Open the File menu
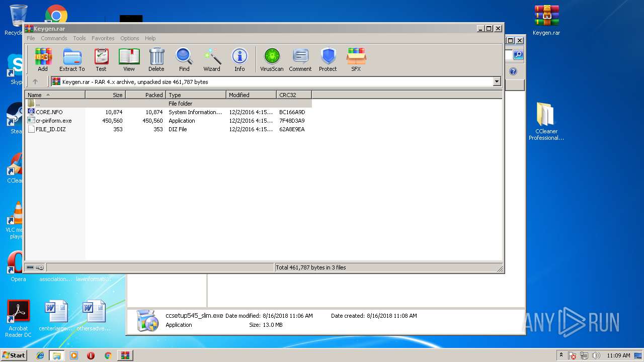The image size is (644, 362). pyautogui.click(x=31, y=38)
